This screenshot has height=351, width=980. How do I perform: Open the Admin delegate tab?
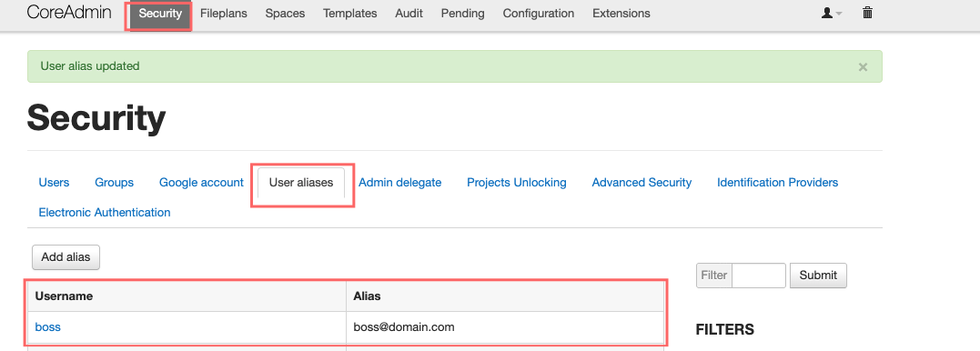point(400,183)
